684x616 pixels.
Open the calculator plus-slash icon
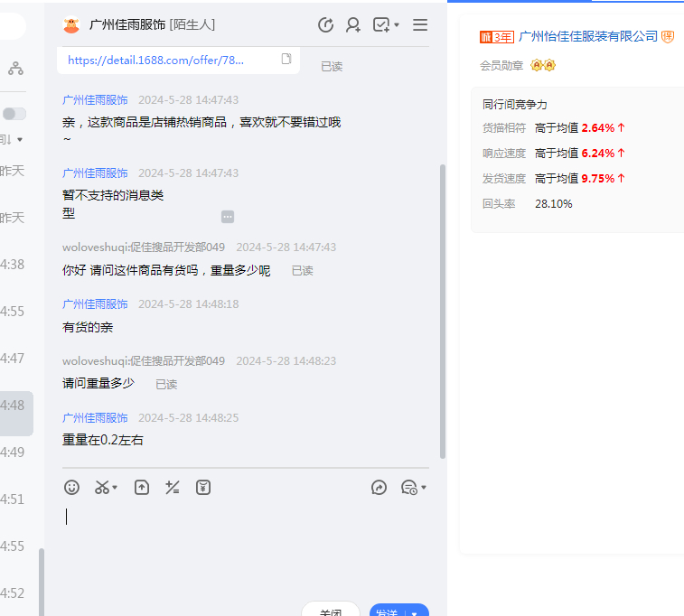172,488
